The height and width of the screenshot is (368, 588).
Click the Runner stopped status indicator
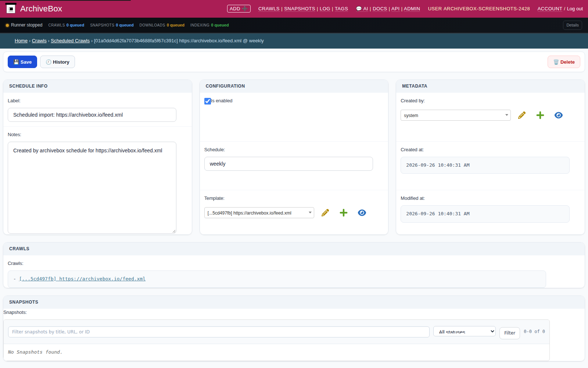pyautogui.click(x=24, y=25)
